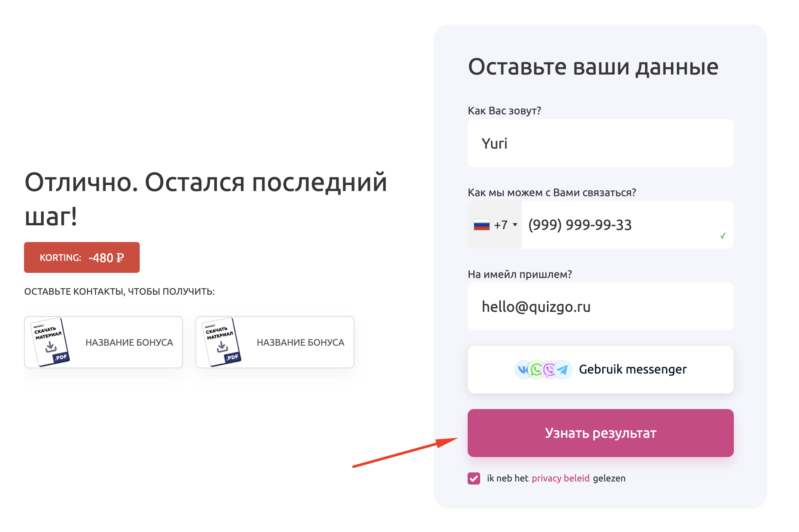The image size is (799, 532).
Task: Focus the name field containing Yuri
Action: pyautogui.click(x=601, y=143)
